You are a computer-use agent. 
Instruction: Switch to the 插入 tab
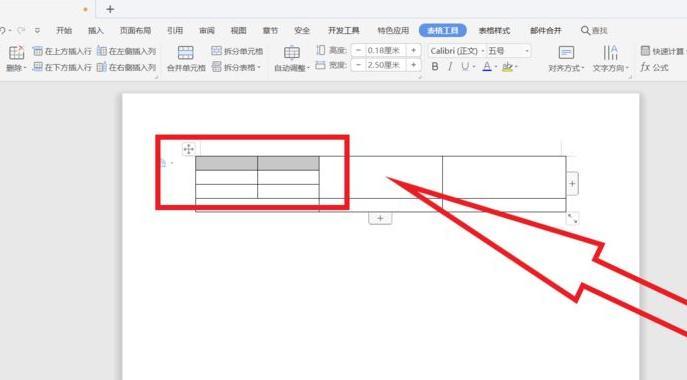(96, 30)
